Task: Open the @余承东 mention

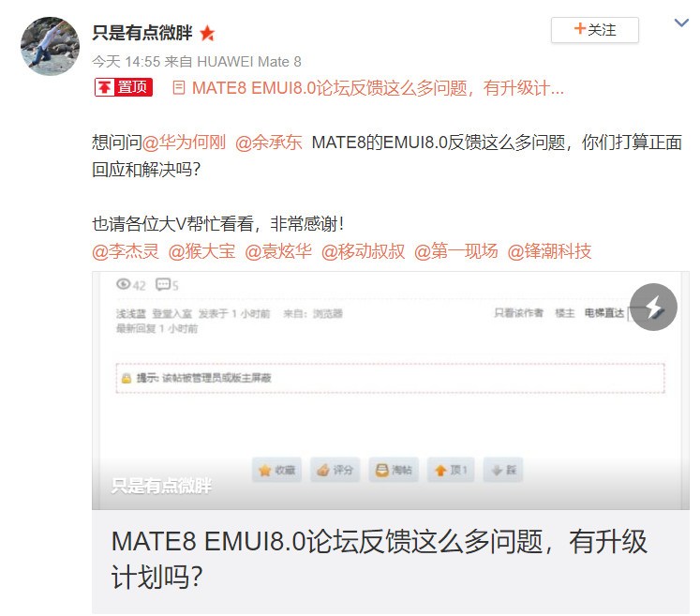Action: (269, 143)
